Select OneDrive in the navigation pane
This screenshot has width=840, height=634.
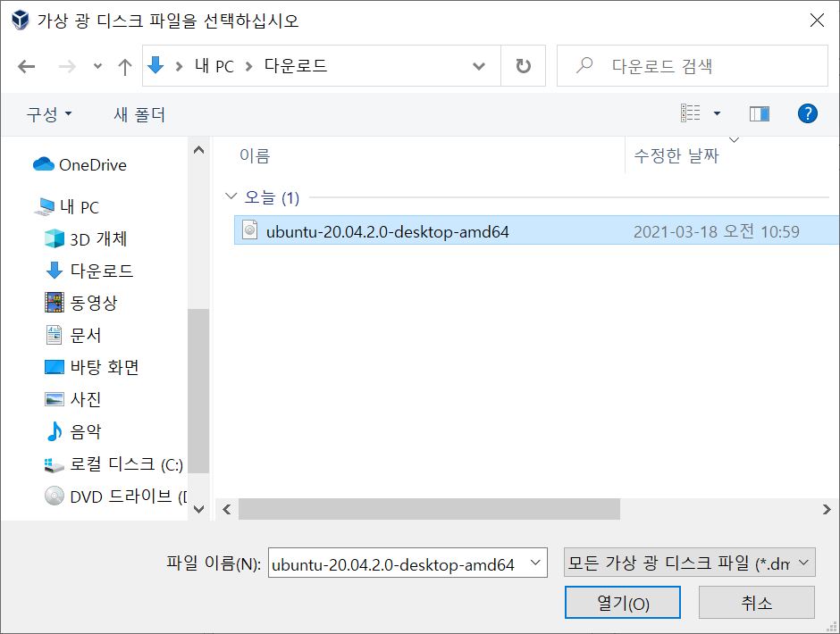(x=80, y=165)
